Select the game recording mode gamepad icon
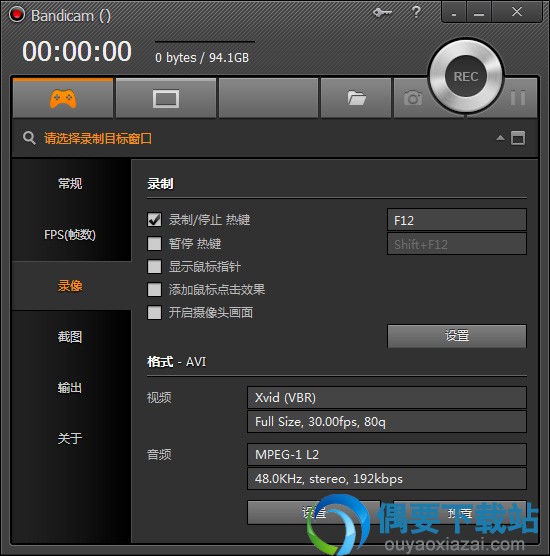 pos(63,98)
